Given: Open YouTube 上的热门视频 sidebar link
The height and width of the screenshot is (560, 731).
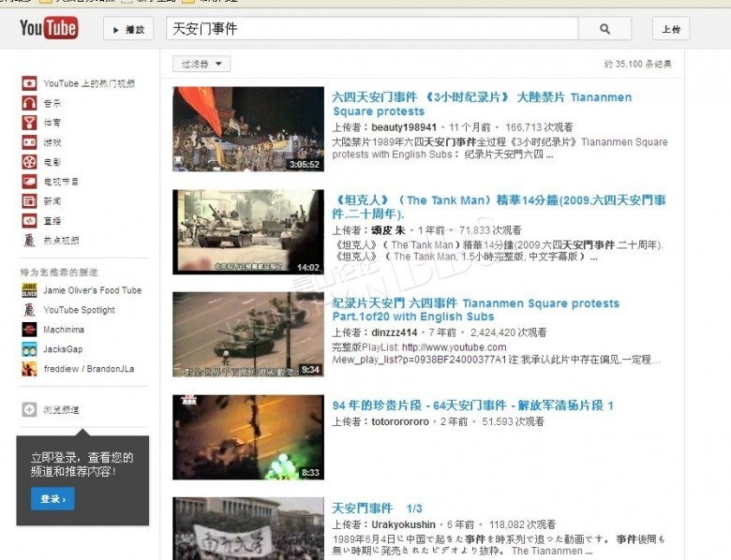Looking at the screenshot, I should pyautogui.click(x=89, y=83).
